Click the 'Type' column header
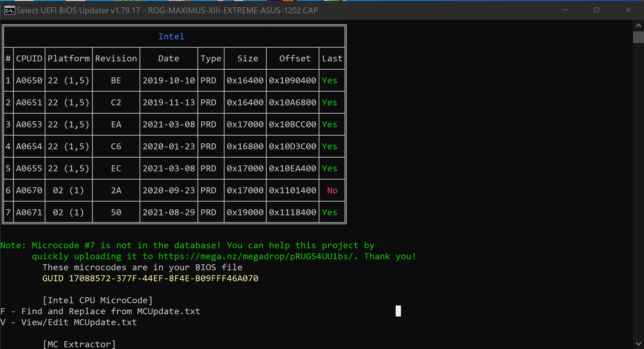644x349 pixels. point(211,59)
